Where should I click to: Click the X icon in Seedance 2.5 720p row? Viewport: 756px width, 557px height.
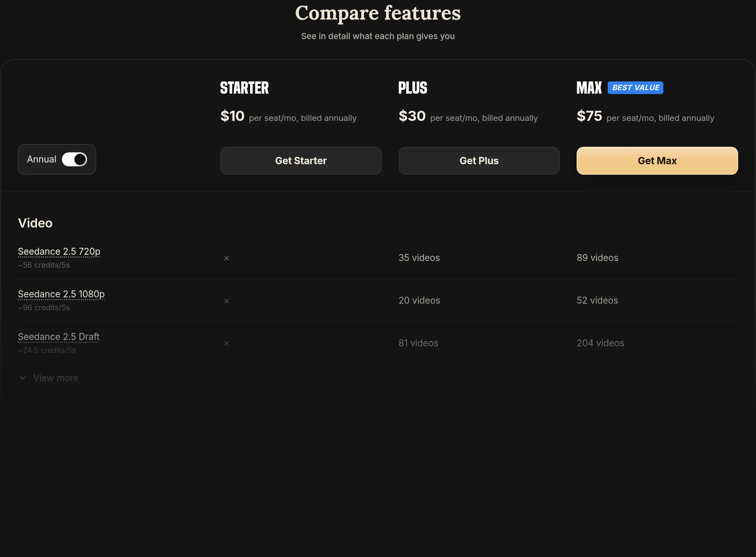click(227, 258)
